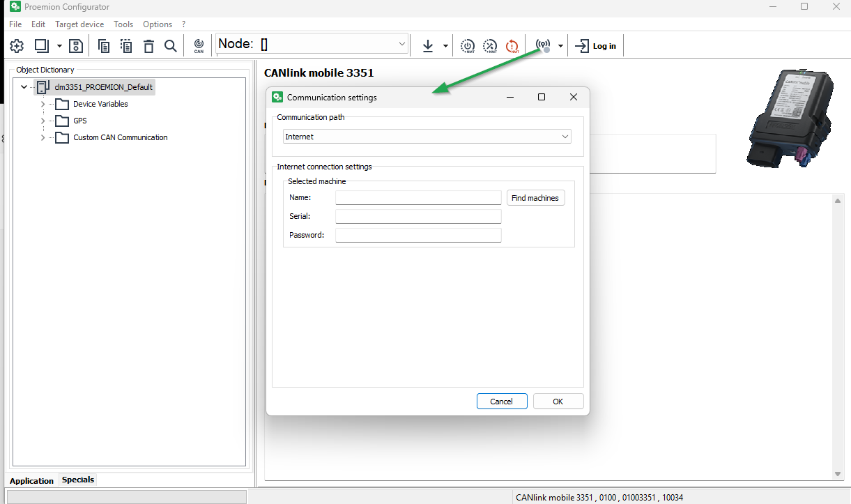
Task: Open the Node dropdown in toolbar
Action: pyautogui.click(x=402, y=44)
